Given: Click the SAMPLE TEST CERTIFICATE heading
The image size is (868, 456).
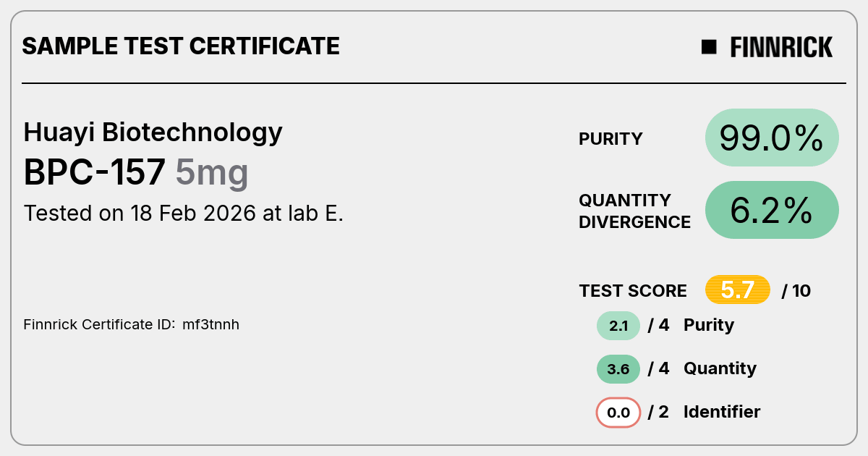Looking at the screenshot, I should click(x=181, y=46).
